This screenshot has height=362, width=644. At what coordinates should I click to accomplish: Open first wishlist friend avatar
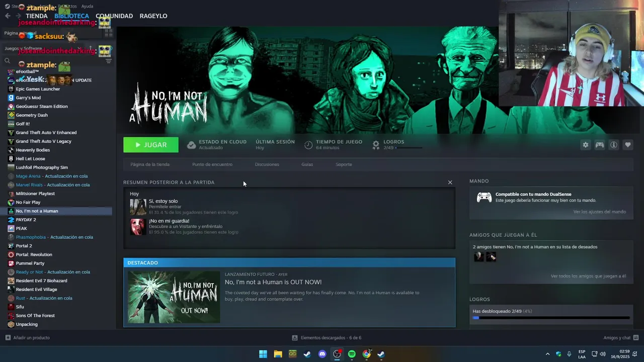[x=478, y=257]
